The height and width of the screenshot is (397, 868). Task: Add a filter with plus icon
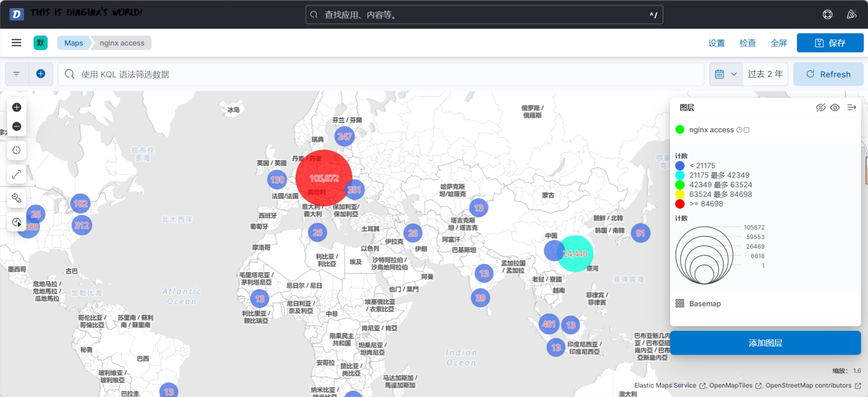(x=40, y=74)
